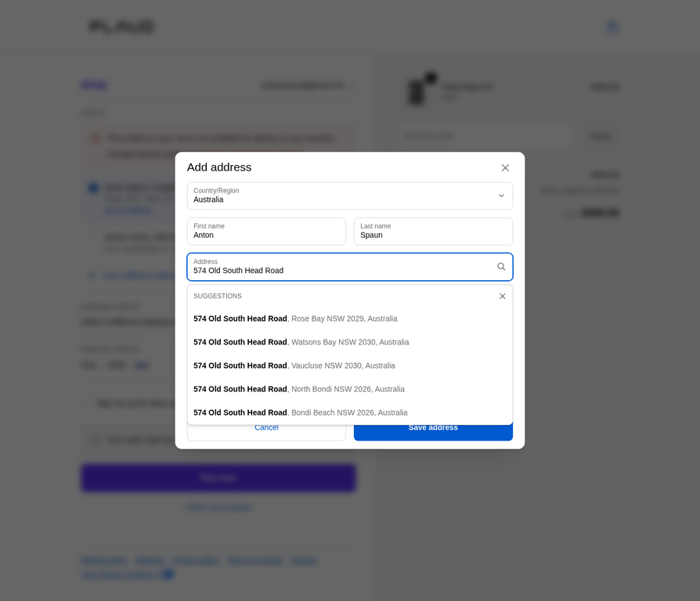This screenshot has width=700, height=601.
Task: Select the Rose Bay NSW 2029 suggestion
Action: (x=295, y=318)
